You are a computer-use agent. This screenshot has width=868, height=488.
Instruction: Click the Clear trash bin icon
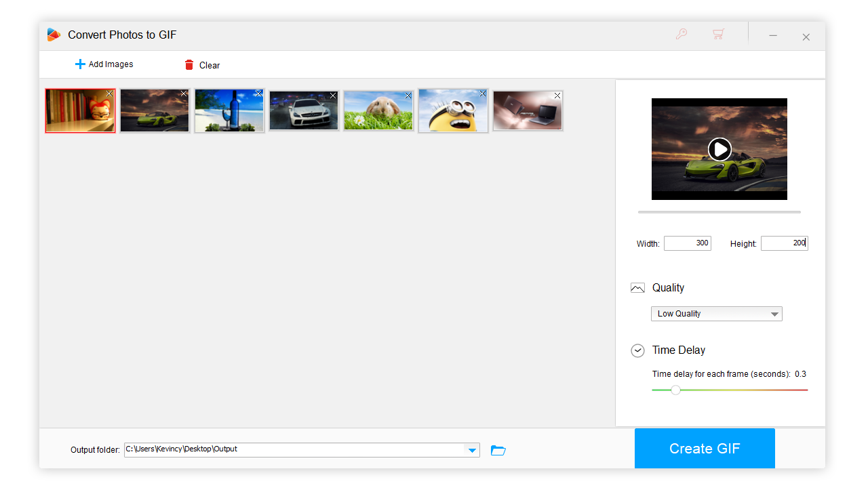pyautogui.click(x=189, y=65)
